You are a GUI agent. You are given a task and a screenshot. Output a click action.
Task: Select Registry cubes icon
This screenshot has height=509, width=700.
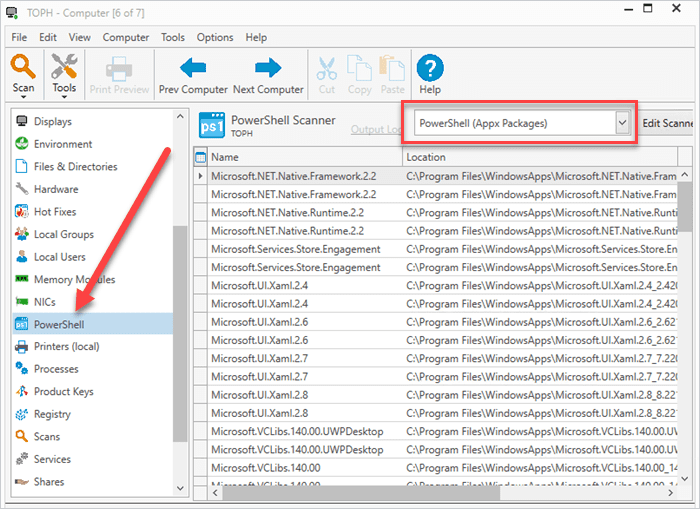point(21,414)
